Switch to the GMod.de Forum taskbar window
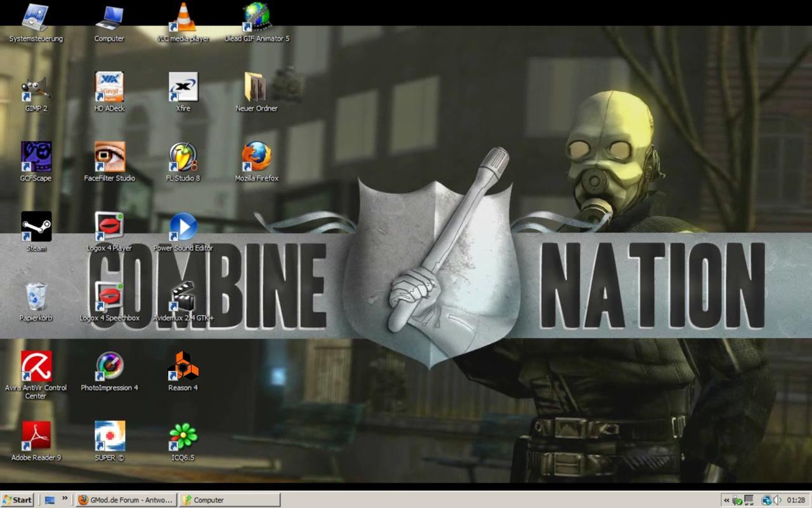Image resolution: width=812 pixels, height=508 pixels. pyautogui.click(x=126, y=500)
